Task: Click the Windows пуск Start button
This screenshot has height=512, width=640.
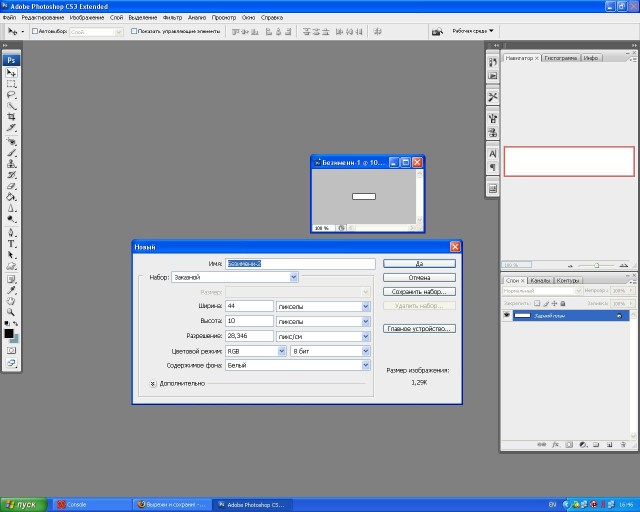Action: (23, 505)
